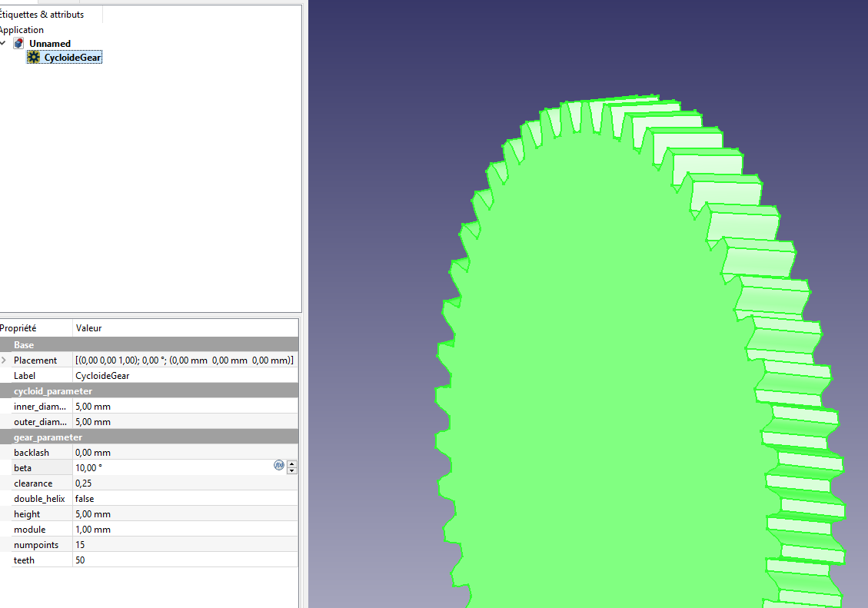
Task: Collapse the Unnamed document tree node
Action: [3, 43]
